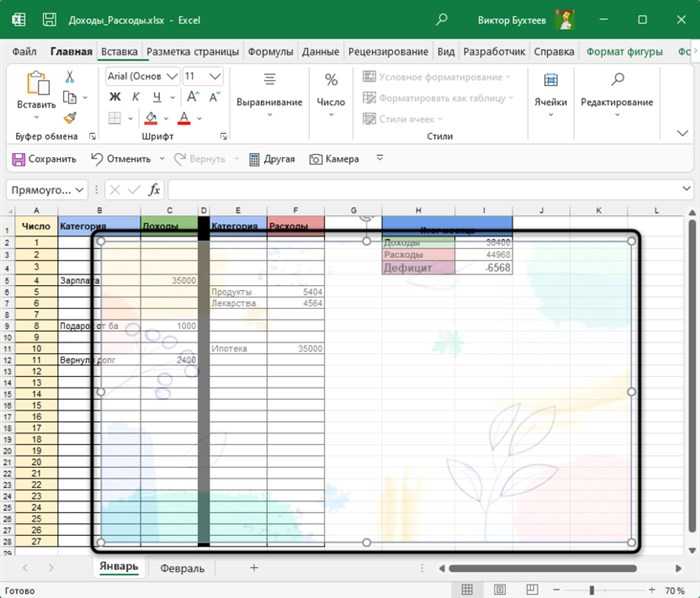Increase font size with the larger A icon
The width and height of the screenshot is (700, 598).
click(192, 97)
